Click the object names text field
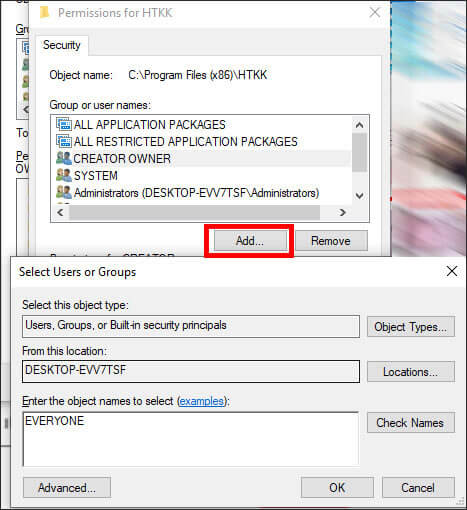 191,439
